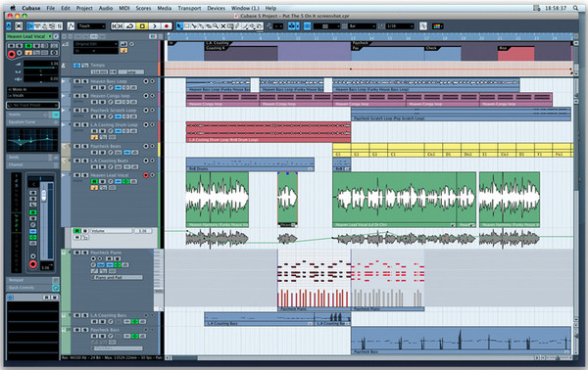Mute the Paycheck Scratch Loop track
This screenshot has width=588, height=370.
click(76, 110)
